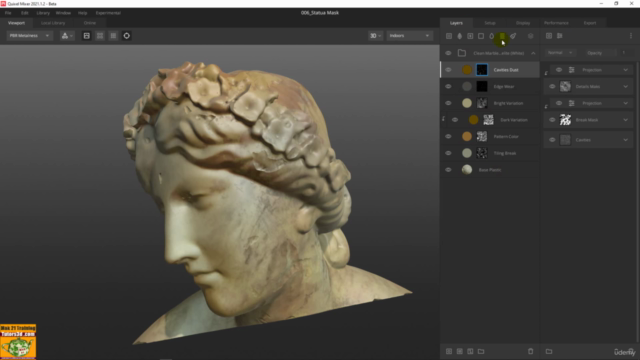Image resolution: width=640 pixels, height=360 pixels.
Task: Click the folder icon of the Clean Marble group
Action: pyautogui.click(x=462, y=53)
